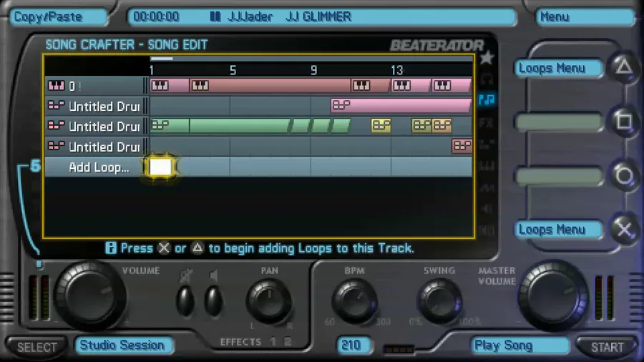644x362 pixels.
Task: Open the Copy/Paste menu
Action: point(58,17)
